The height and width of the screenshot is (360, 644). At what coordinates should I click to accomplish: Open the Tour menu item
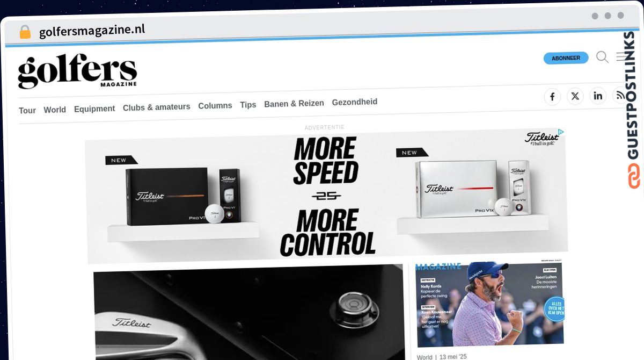(x=27, y=110)
